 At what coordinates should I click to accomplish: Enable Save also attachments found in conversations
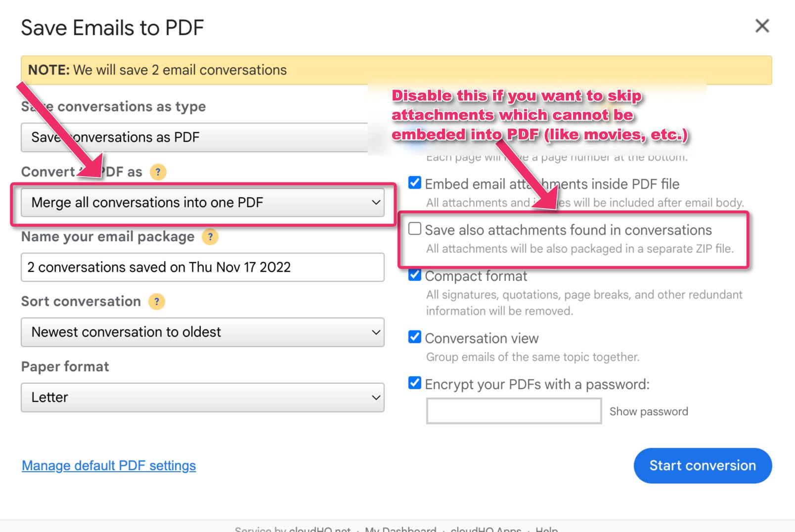tap(415, 228)
